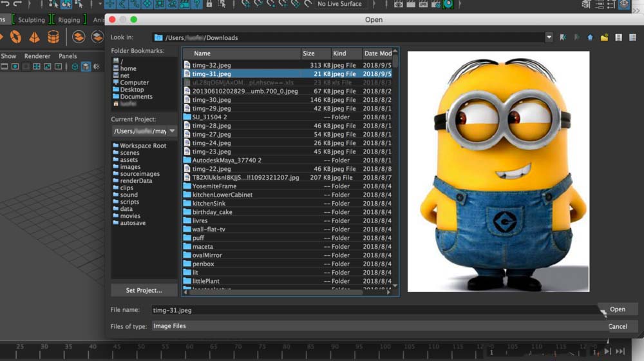Click the back navigation arrow icon
644x361 pixels.
tap(563, 38)
